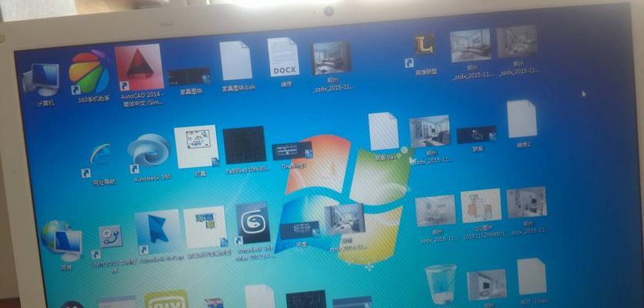This screenshot has width=644, height=308.
Task: Open the AutoCAD 2014 red shortcut
Action: (x=139, y=68)
